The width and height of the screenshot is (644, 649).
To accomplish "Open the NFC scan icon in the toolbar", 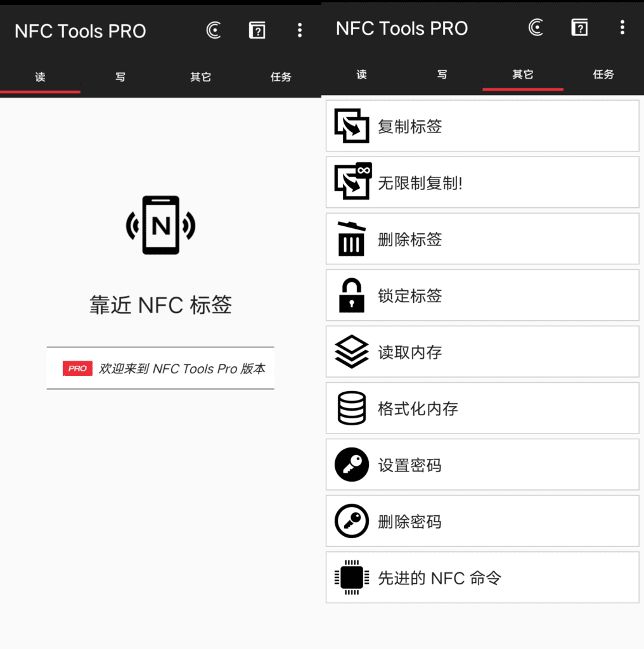I will [x=536, y=28].
